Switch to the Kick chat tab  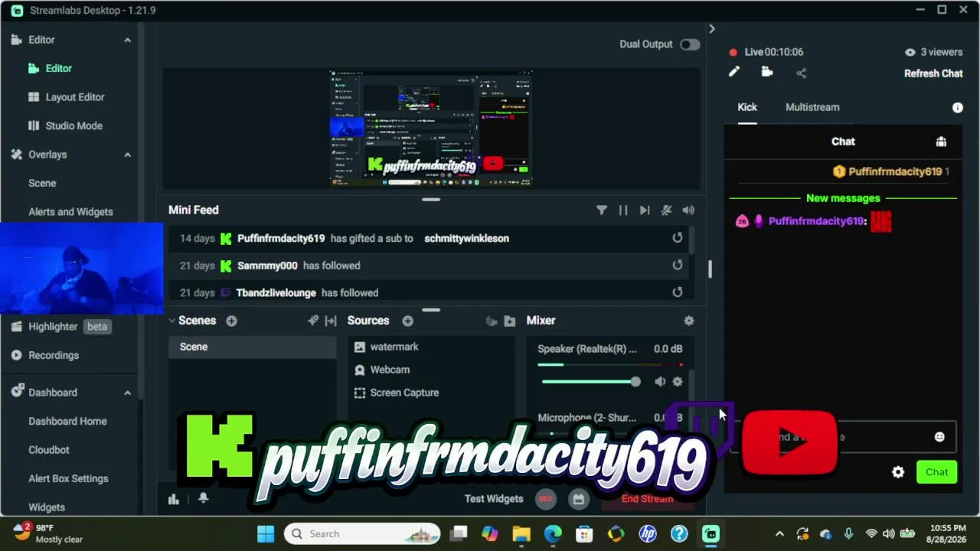coord(747,107)
